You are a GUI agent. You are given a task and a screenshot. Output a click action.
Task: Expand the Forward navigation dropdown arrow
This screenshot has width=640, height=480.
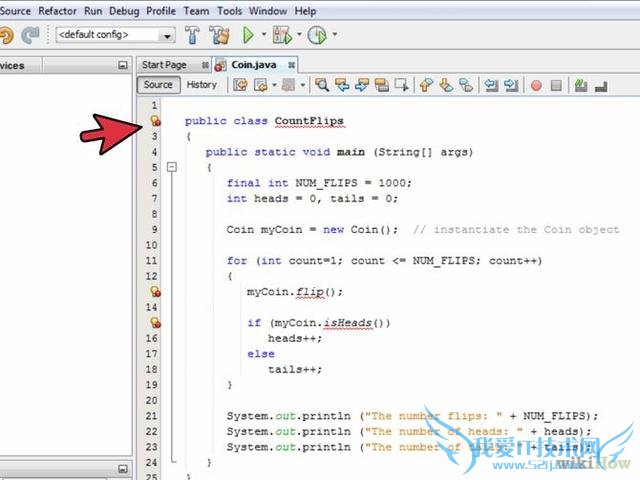302,85
